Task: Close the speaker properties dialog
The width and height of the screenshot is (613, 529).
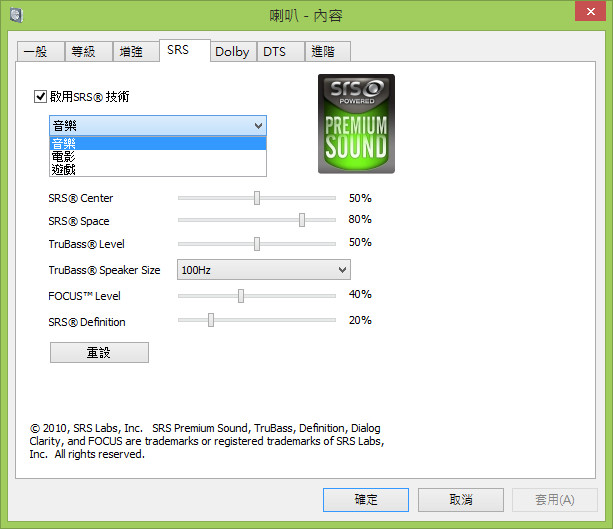Action: (590, 11)
